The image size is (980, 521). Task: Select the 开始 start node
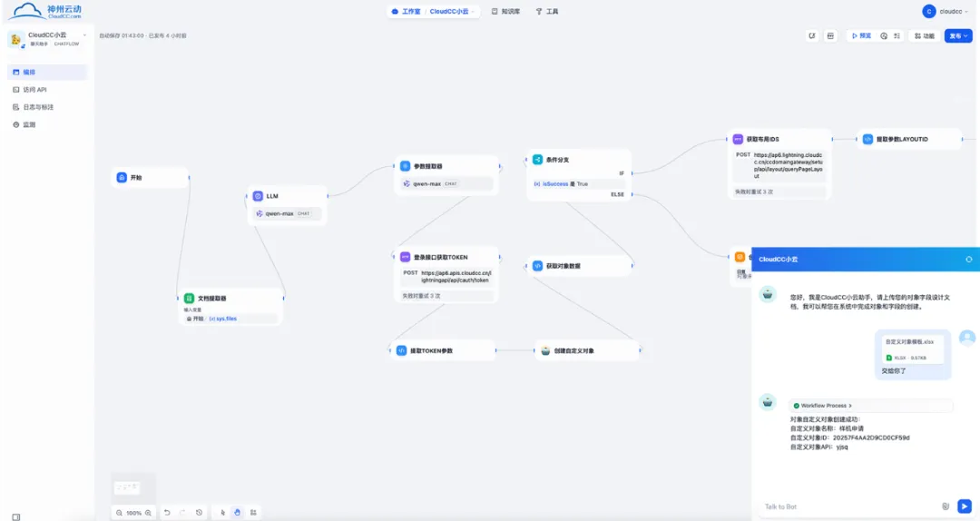click(x=150, y=178)
